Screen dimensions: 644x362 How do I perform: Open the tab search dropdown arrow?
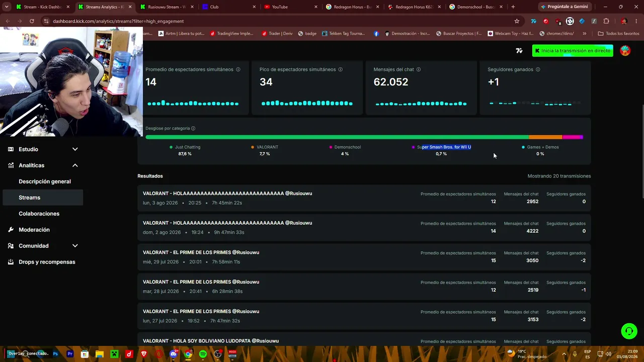tap(7, 7)
